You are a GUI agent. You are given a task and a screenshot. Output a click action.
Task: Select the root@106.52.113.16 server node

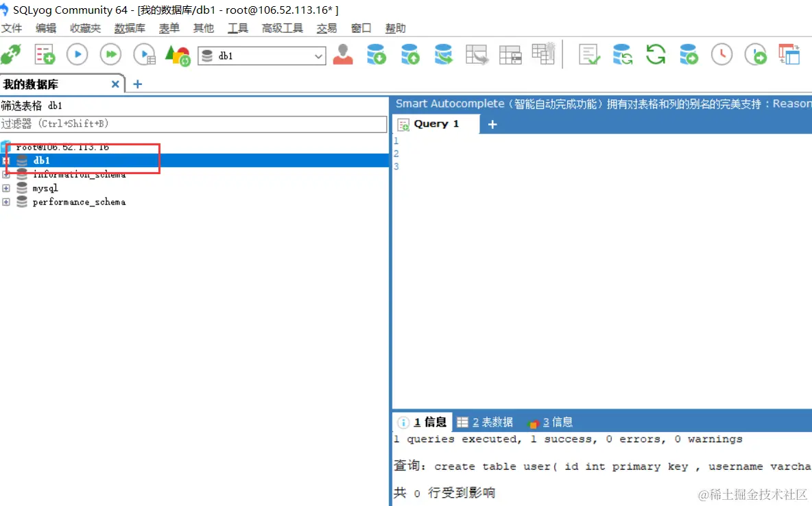pyautogui.click(x=62, y=147)
